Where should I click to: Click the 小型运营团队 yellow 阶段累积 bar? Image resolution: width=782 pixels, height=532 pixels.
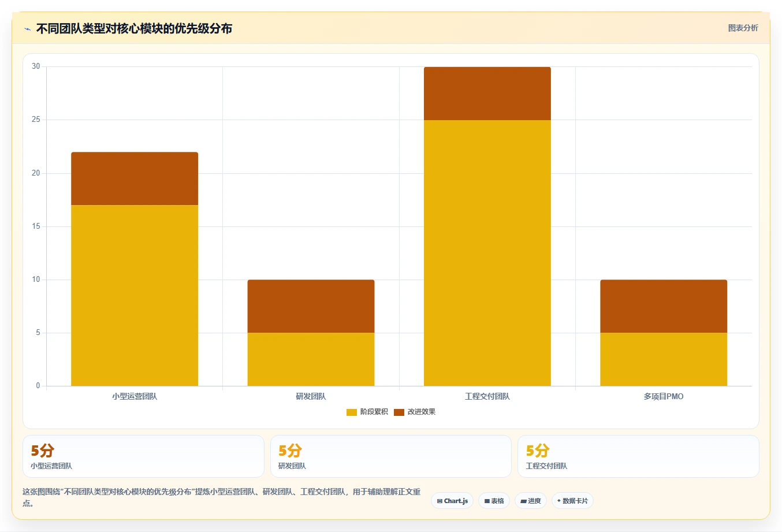135,295
